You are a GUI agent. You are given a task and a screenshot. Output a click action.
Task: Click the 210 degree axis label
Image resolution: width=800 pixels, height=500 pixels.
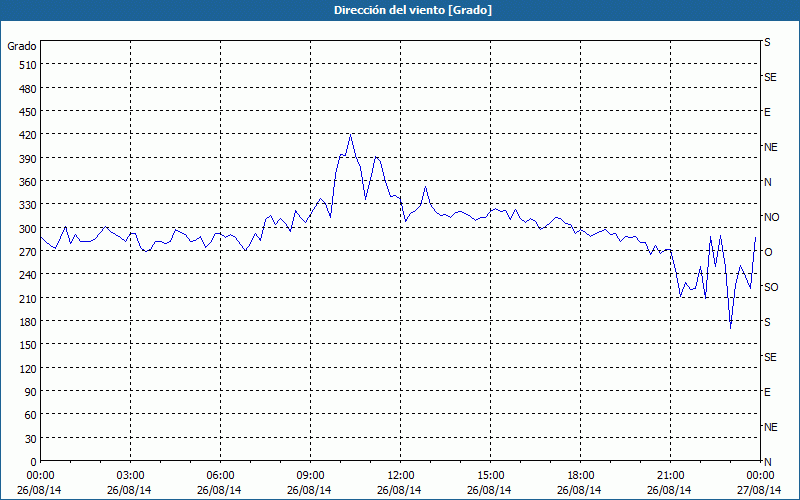tap(28, 299)
